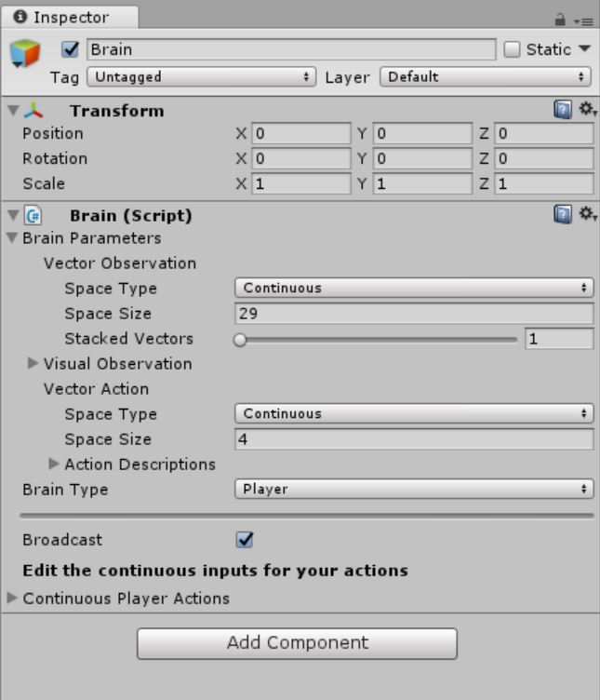Open Vector Action Space Type dropdown
Screen dimensions: 600x700
click(414, 413)
